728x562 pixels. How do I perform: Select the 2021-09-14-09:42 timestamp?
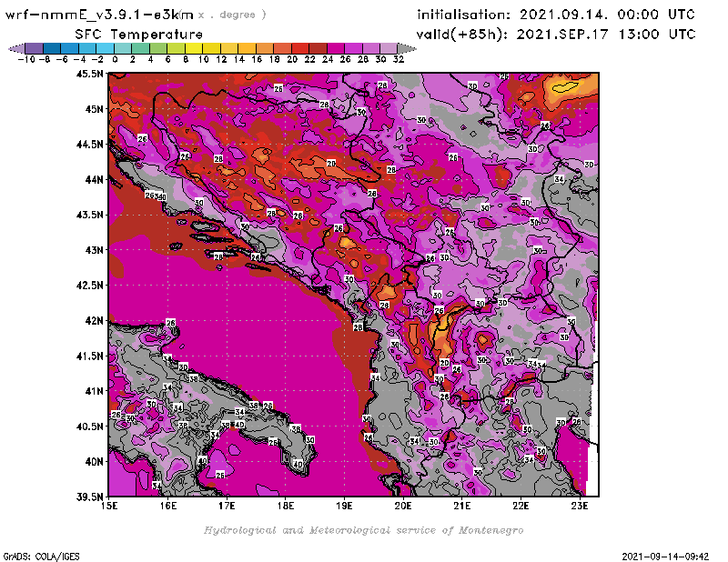tap(665, 557)
